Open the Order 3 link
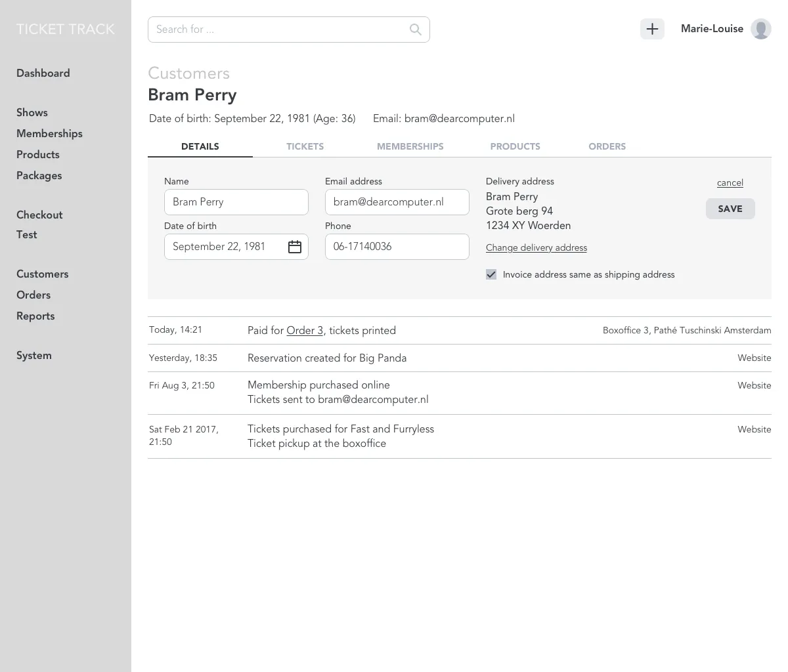This screenshot has width=788, height=672. tap(305, 330)
